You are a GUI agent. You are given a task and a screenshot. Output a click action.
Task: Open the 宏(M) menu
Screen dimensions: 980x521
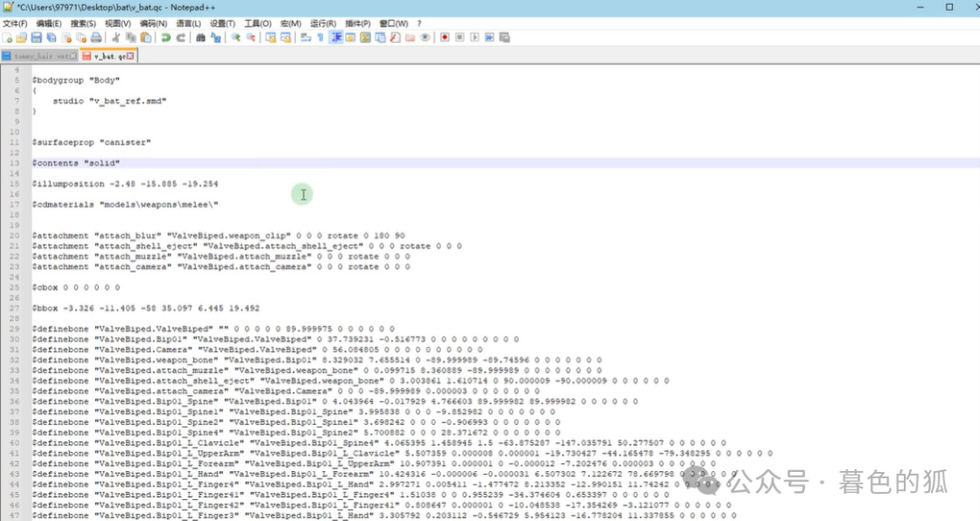pyautogui.click(x=290, y=24)
